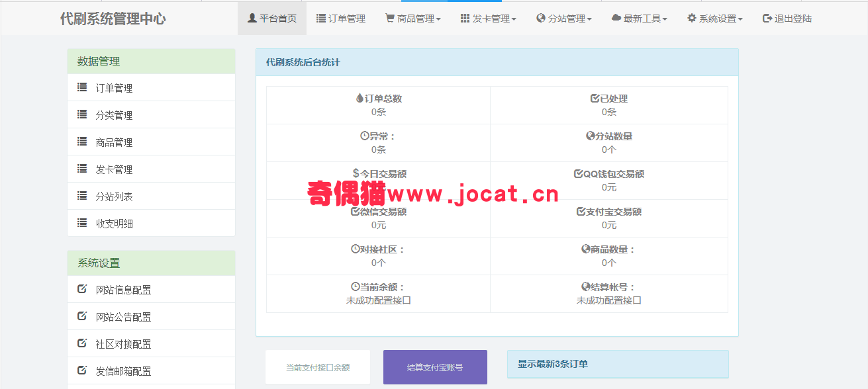Click the check icon beside 支付宝交易额
868x389 pixels.
click(x=581, y=212)
